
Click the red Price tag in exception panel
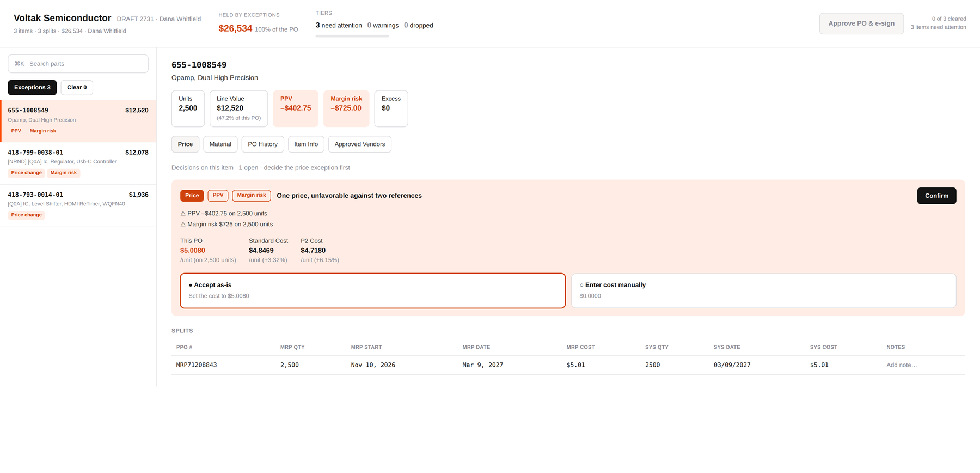(x=192, y=196)
